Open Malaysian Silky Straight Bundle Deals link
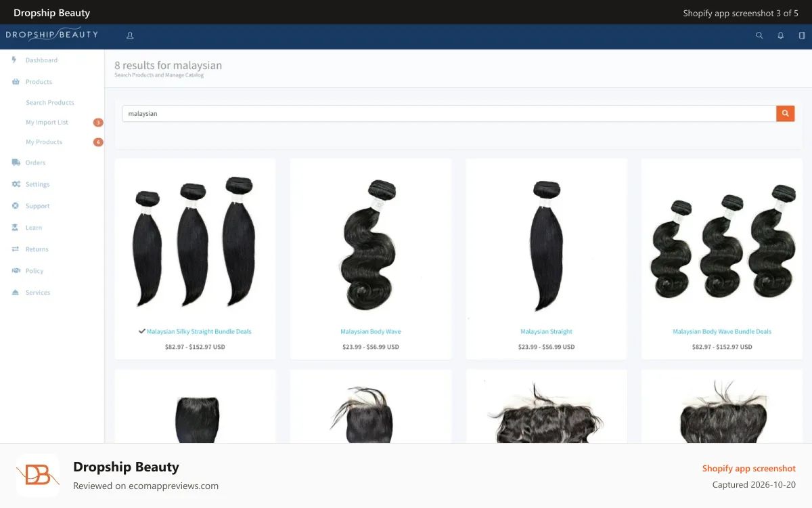Screen dimensions: 812x508 pyautogui.click(x=199, y=332)
